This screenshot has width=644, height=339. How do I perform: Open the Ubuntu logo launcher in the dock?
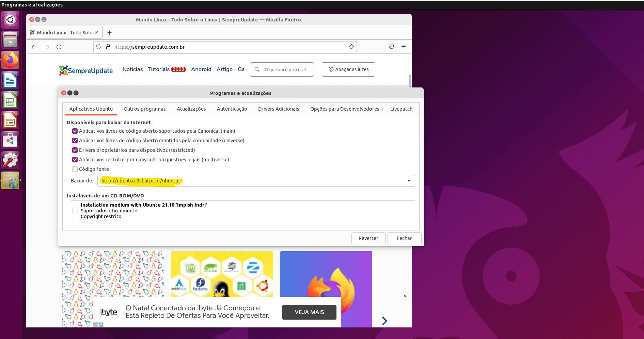10,20
